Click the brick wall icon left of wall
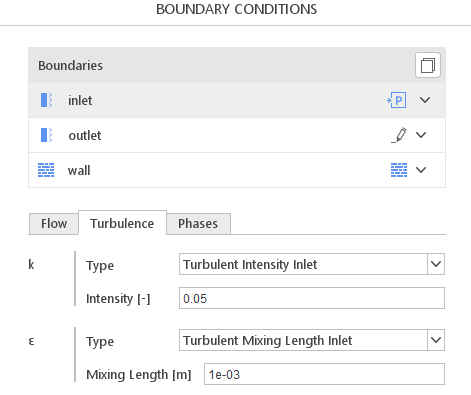Viewport: 471px width, 395px height. pyautogui.click(x=46, y=170)
